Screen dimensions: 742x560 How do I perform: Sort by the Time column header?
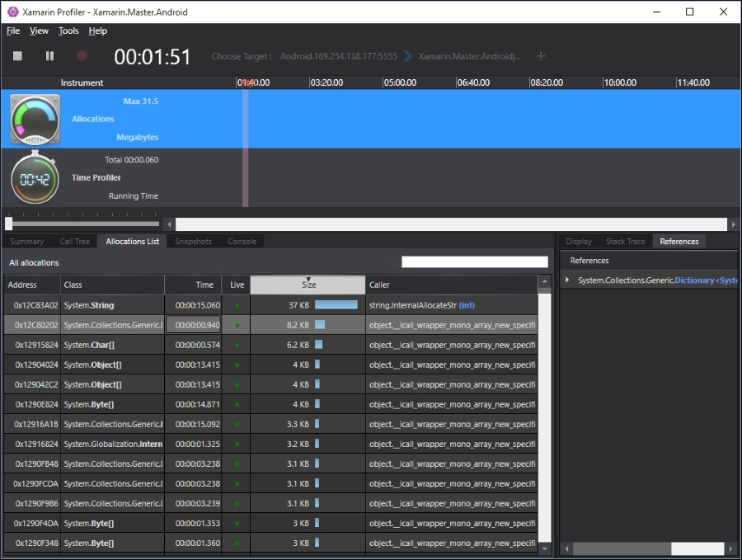(193, 285)
